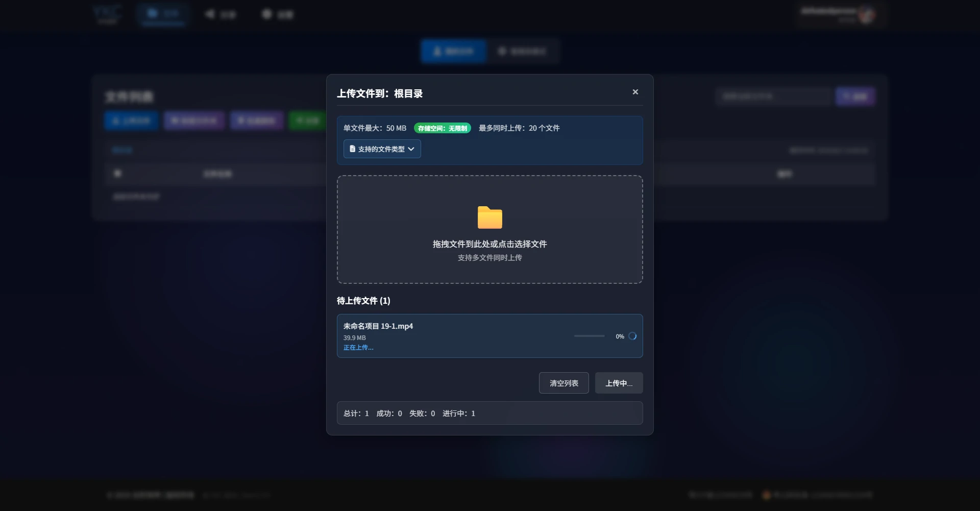980x511 pixels.
Task: Click the 0% progress value
Action: [x=620, y=336]
